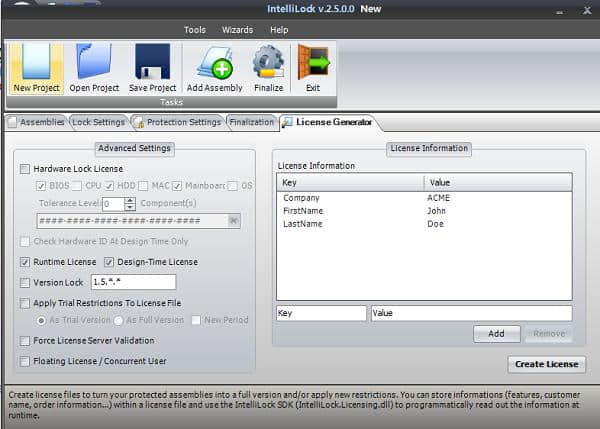
Task: Enable Floating License / Concurrent User
Action: coord(25,361)
